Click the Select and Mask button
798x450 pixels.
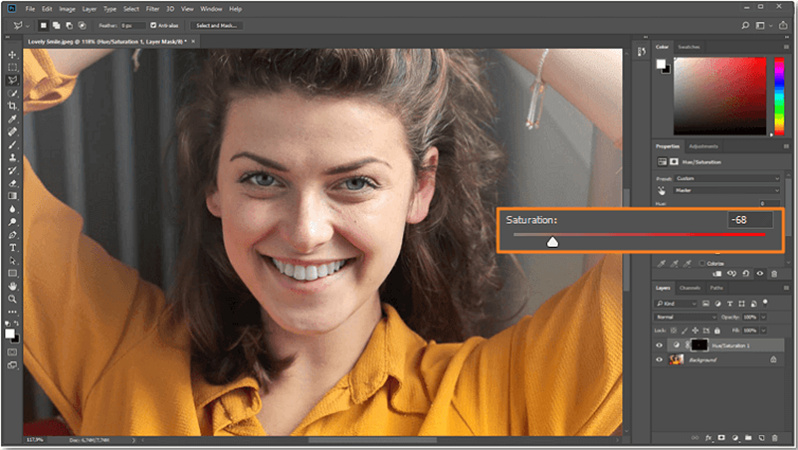tap(216, 24)
